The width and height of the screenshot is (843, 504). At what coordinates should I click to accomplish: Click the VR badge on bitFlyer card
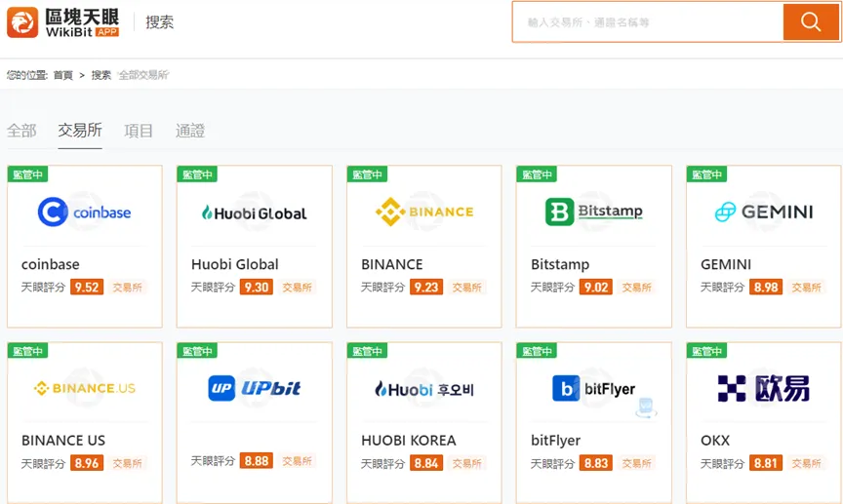[646, 407]
